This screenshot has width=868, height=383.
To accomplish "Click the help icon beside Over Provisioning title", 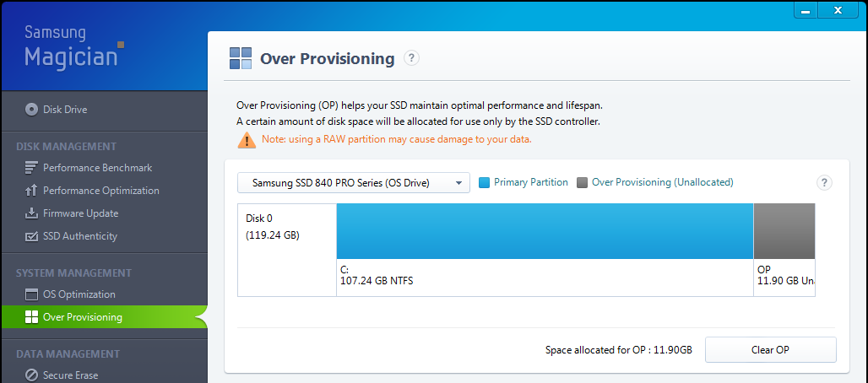I will pyautogui.click(x=411, y=58).
